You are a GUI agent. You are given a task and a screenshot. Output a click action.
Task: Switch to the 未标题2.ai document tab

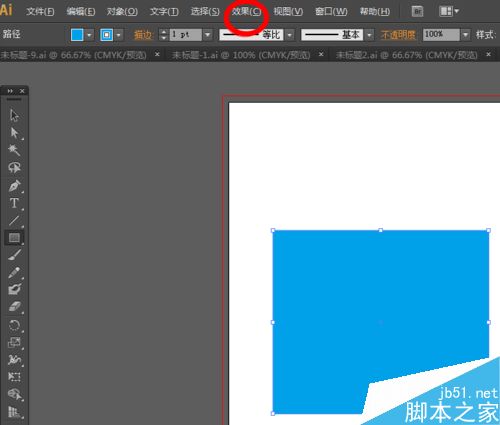click(406, 55)
